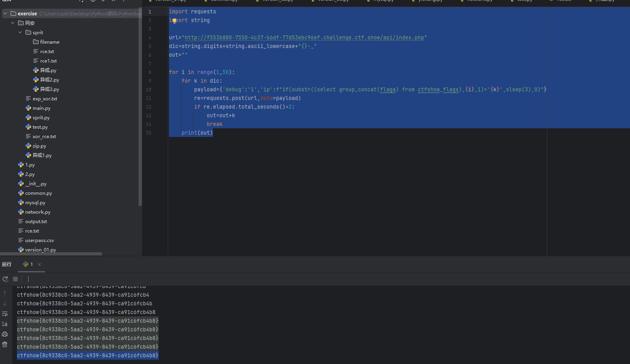Open output.txt file
The image size is (630, 364).
(x=36, y=221)
